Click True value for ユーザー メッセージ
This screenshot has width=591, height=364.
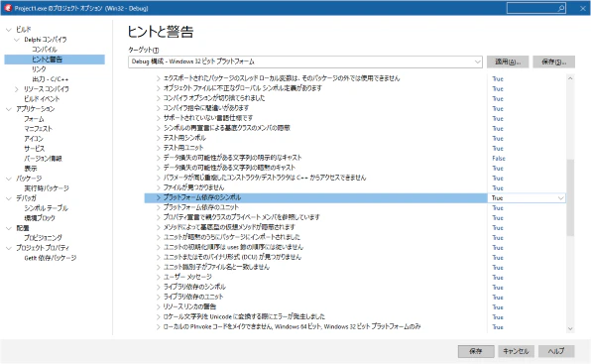[498, 278]
